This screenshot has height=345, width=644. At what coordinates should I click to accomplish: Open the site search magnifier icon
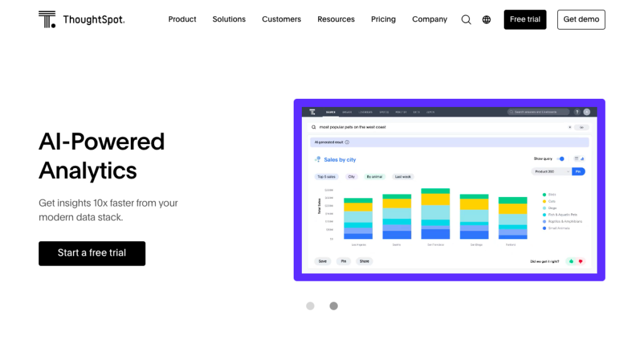466,20
